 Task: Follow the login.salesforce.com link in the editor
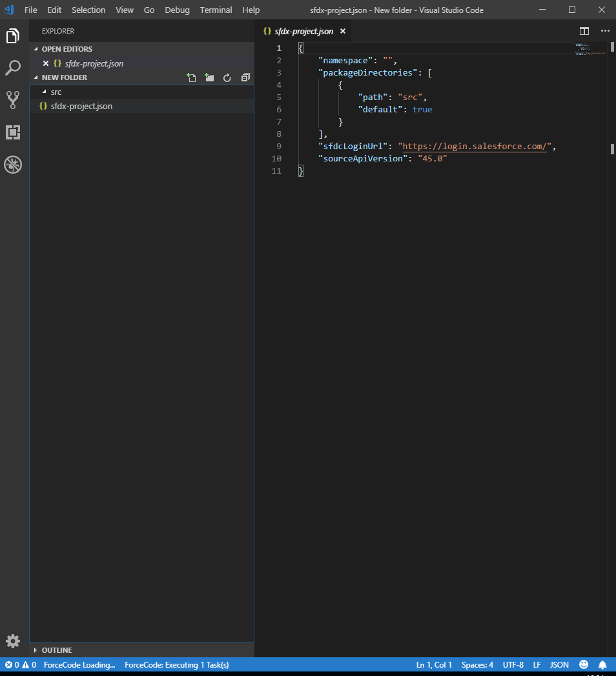475,146
